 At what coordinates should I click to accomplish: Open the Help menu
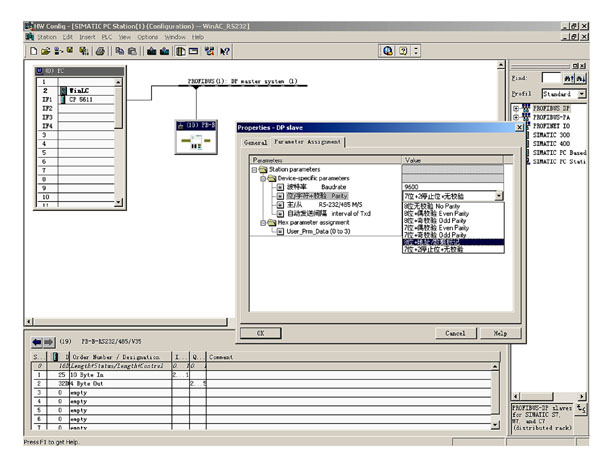point(198,37)
